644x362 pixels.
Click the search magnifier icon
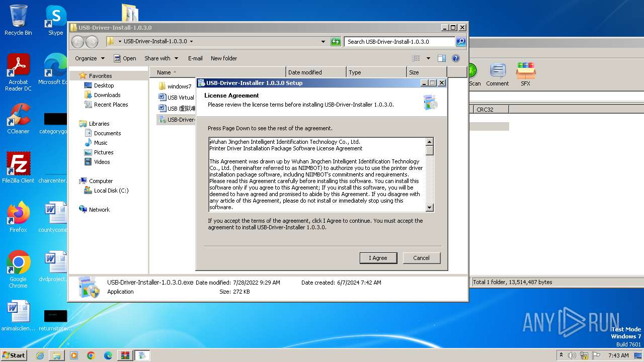pyautogui.click(x=460, y=42)
